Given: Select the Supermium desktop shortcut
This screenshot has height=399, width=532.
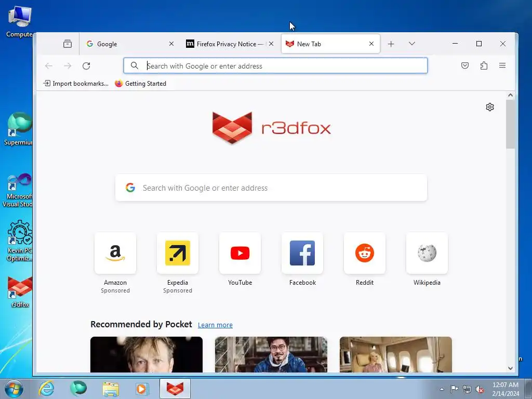Looking at the screenshot, I should [x=18, y=129].
